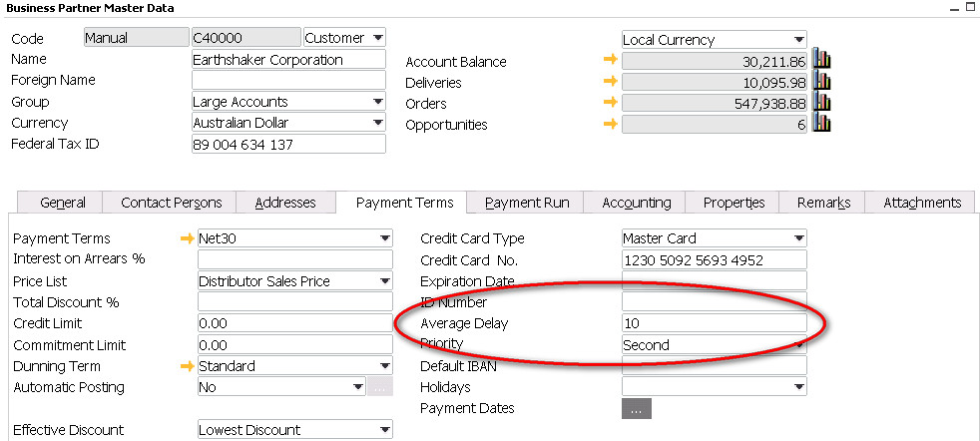Open the Group dropdown showing Large Accounts

point(377,102)
